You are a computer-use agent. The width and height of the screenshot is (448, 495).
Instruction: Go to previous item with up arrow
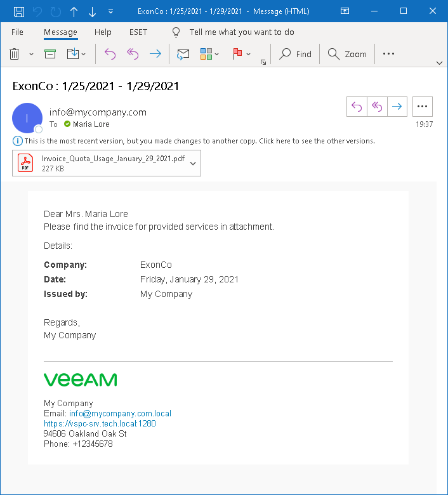[74, 11]
